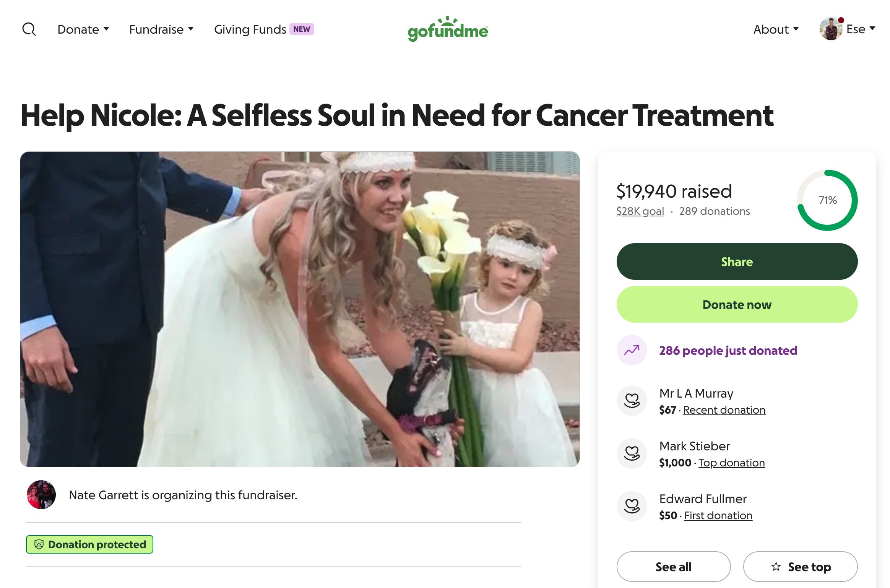Click the Ese profile avatar
Viewport: 890px width, 588px height.
click(x=830, y=29)
